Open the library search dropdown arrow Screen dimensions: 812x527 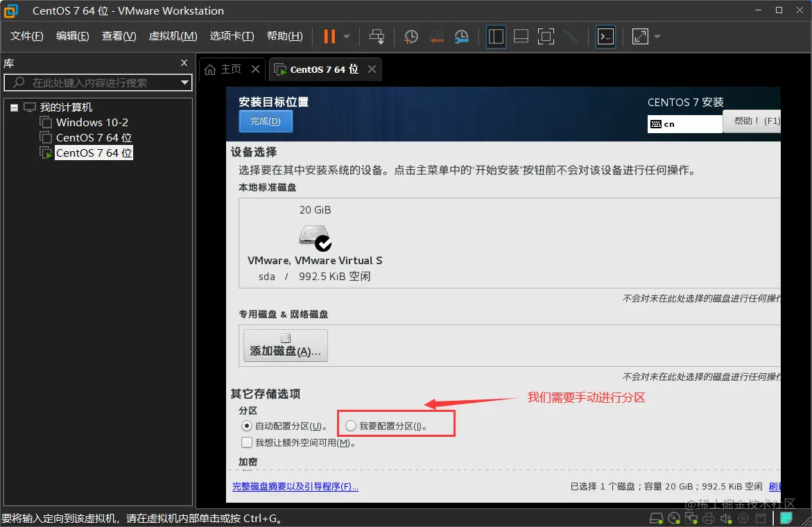point(184,83)
